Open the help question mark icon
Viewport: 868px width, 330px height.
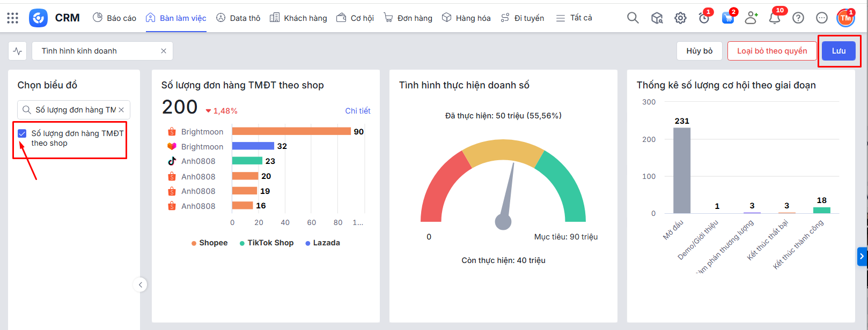click(x=798, y=18)
